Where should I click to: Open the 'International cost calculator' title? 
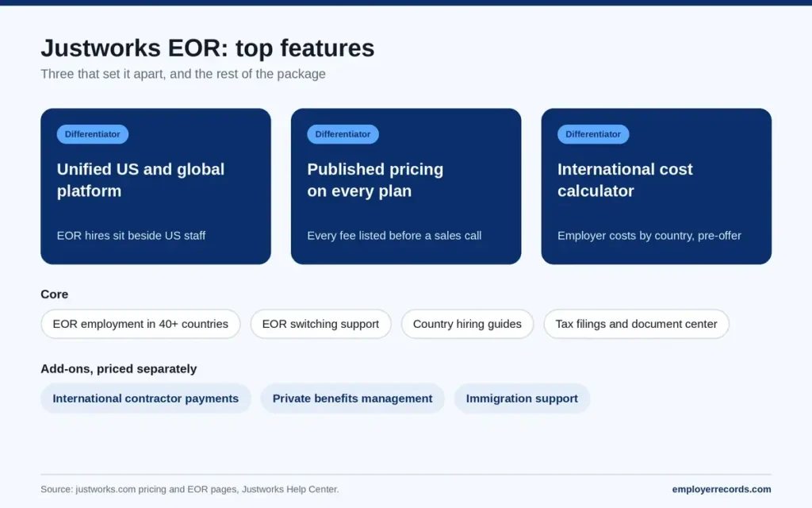625,180
